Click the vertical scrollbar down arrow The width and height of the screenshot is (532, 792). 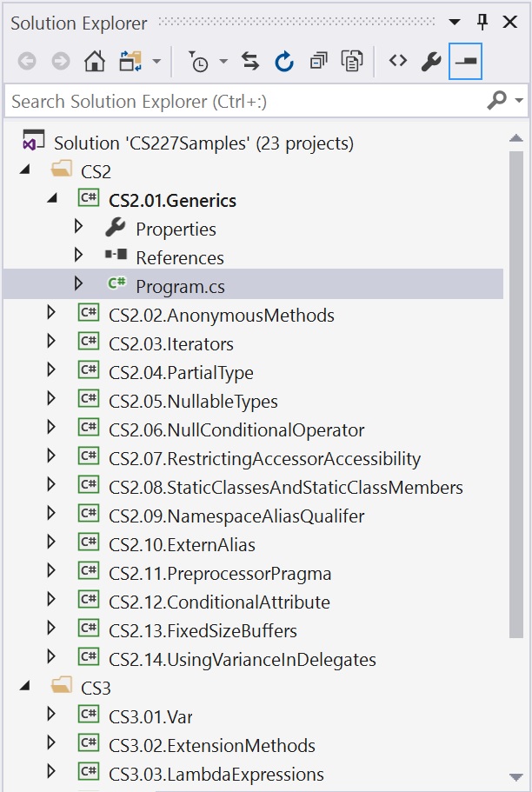515,777
